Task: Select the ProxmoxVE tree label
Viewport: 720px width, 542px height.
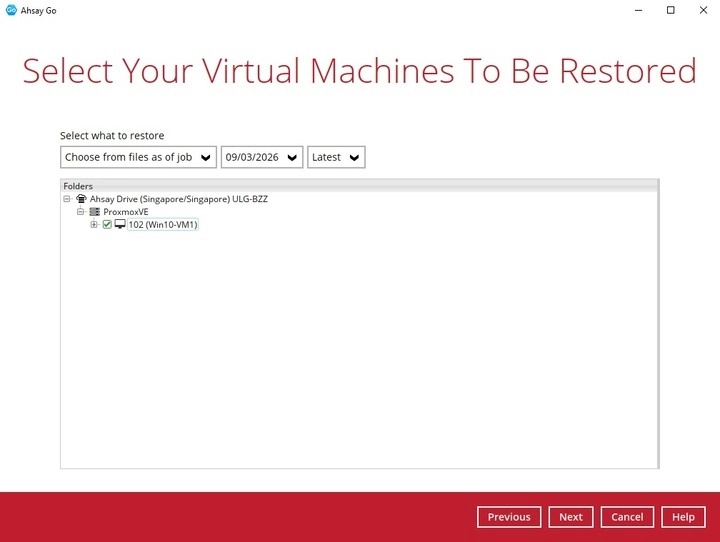Action: (x=126, y=212)
